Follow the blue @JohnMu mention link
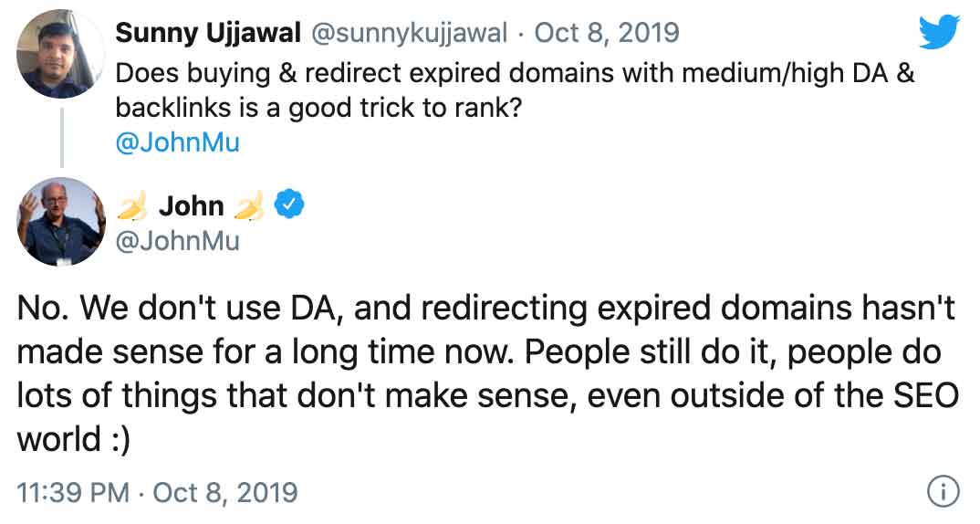980x524 pixels. click(x=177, y=142)
